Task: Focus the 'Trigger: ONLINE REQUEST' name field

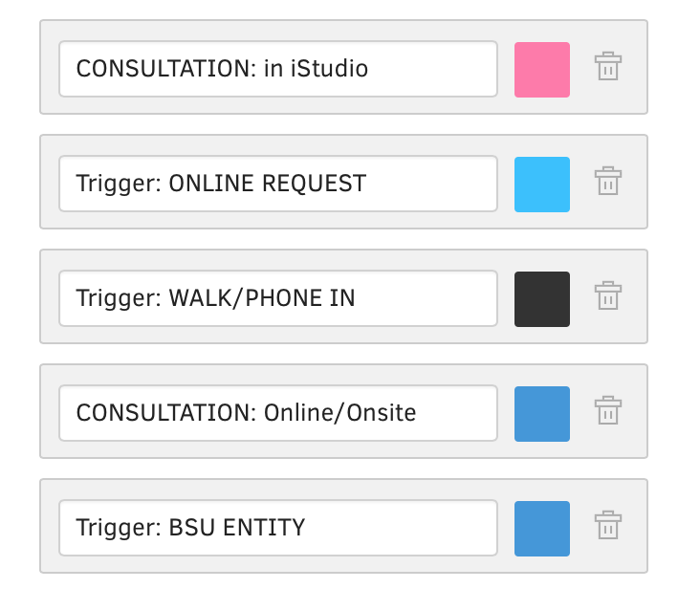Action: tap(277, 184)
